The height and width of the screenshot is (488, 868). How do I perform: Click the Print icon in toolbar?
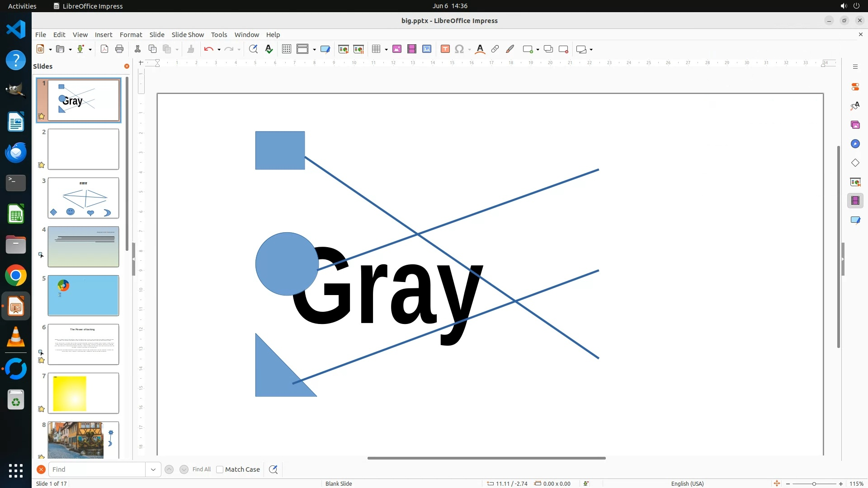[119, 49]
